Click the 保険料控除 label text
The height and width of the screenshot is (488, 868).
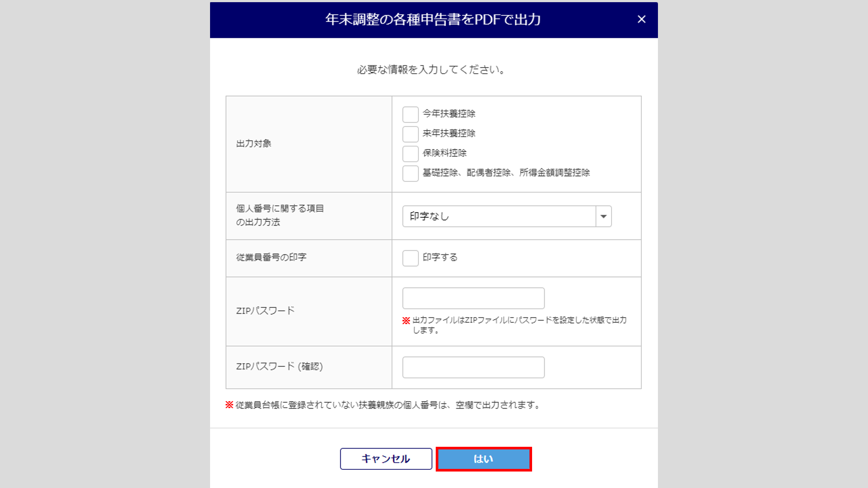click(444, 153)
